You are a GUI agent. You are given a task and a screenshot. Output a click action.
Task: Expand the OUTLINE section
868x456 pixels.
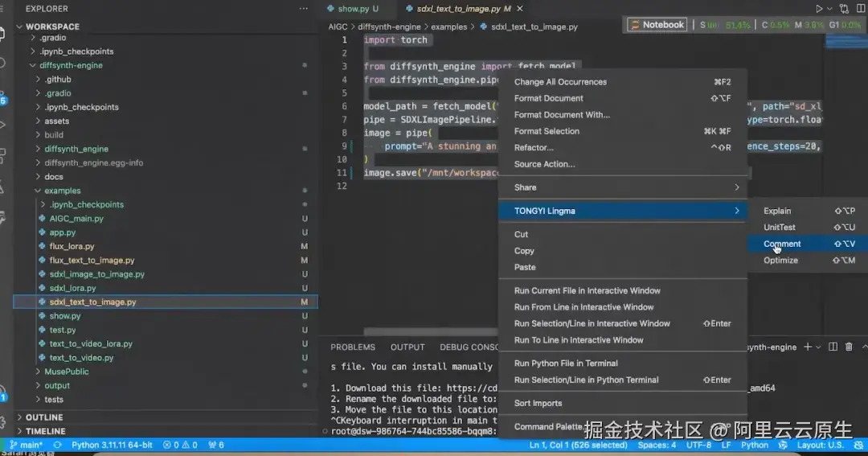click(x=165, y=417)
